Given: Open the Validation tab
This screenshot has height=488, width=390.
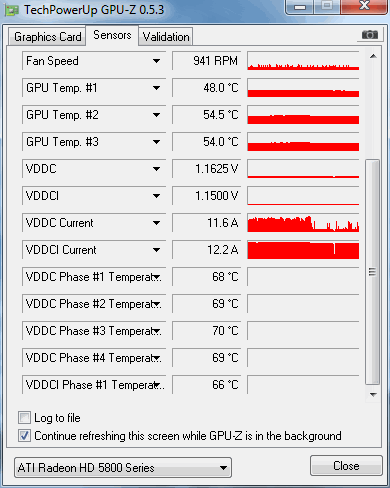Looking at the screenshot, I should pos(166,37).
